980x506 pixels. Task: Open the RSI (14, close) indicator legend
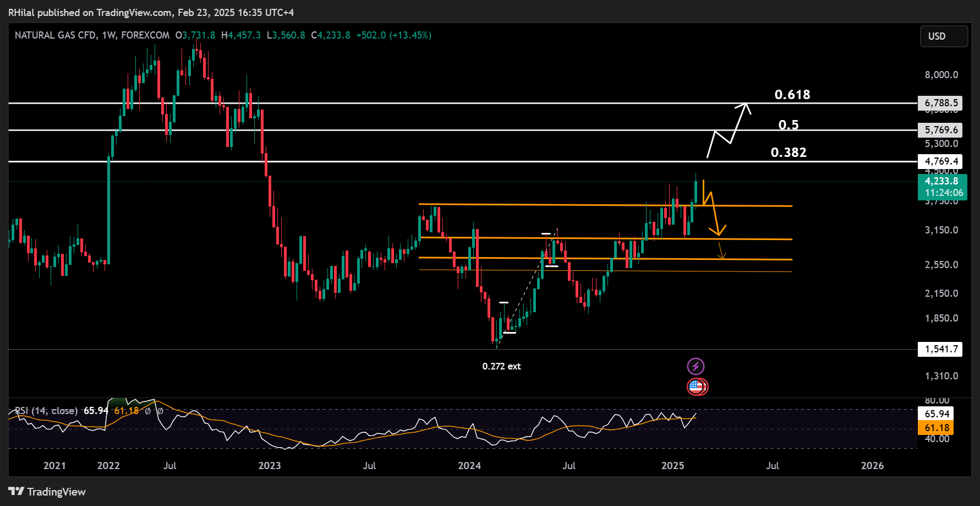tap(46, 411)
